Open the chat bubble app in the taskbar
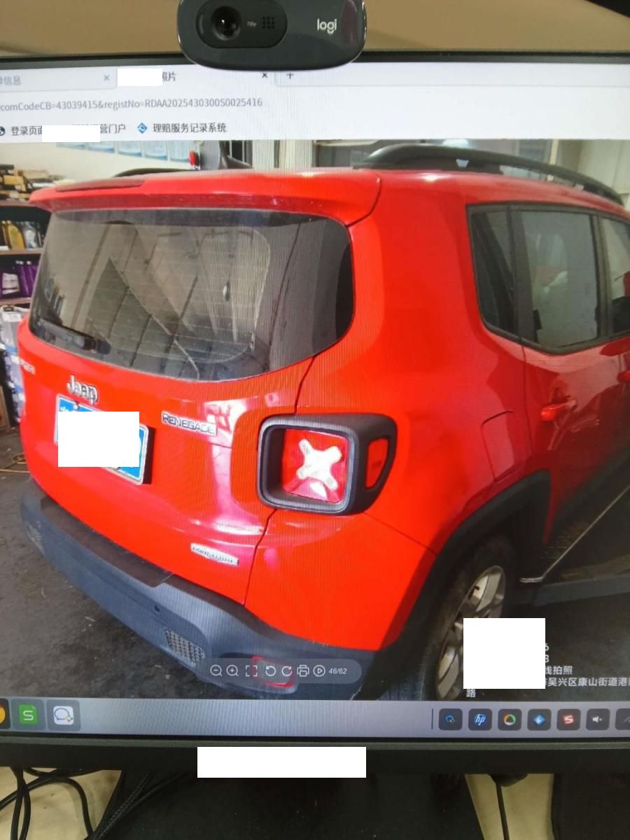The width and height of the screenshot is (630, 840). pos(64,715)
